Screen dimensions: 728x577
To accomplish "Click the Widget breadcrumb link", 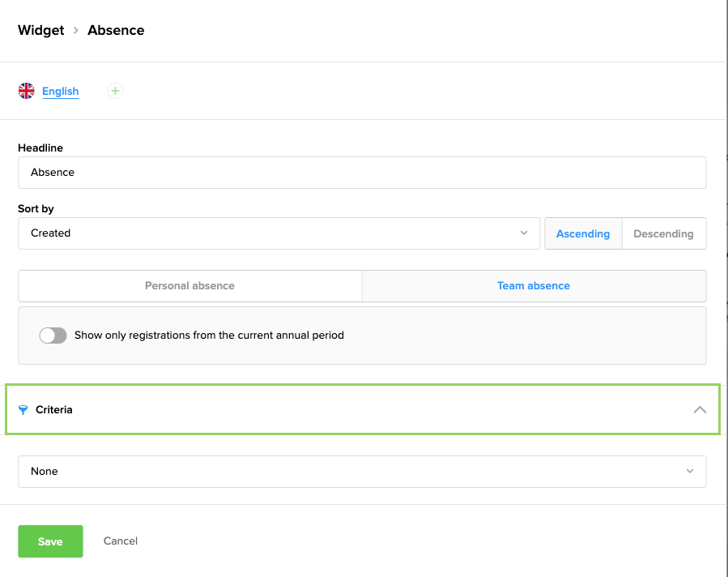I will 40,30.
